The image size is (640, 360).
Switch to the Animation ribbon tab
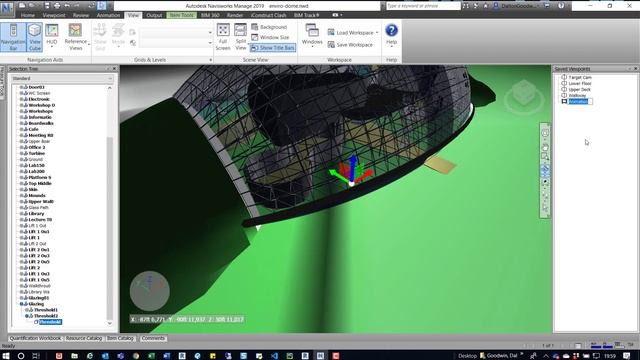(108, 15)
